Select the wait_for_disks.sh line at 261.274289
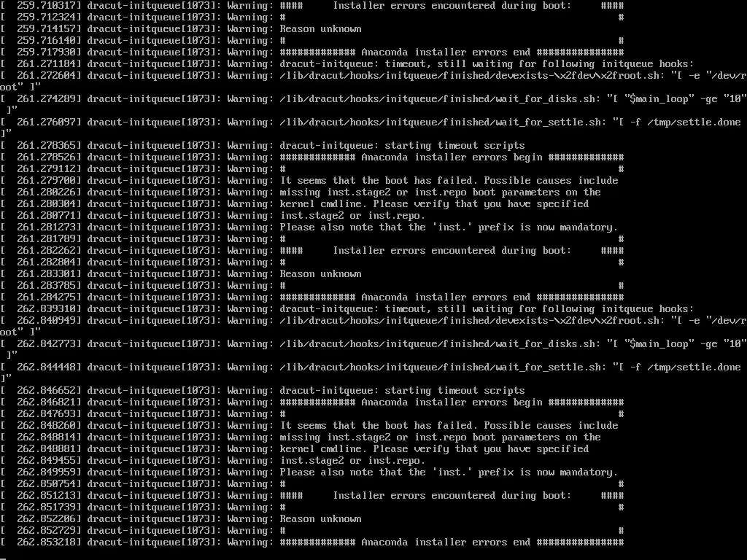The width and height of the screenshot is (747, 560). pos(373,105)
